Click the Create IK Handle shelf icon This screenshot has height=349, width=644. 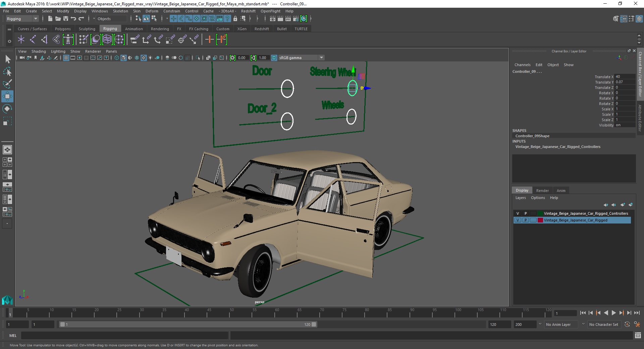(45, 40)
